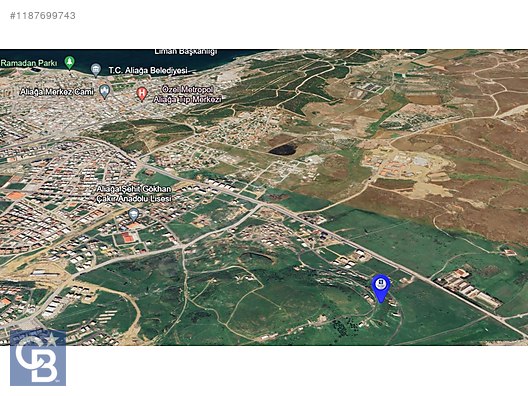The width and height of the screenshot is (528, 396).
Task: Select the Aliağa Merkez Cami text label
Action: 57,92
